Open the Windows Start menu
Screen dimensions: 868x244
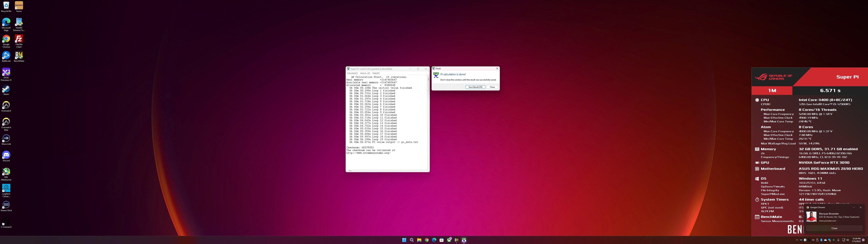pyautogui.click(x=404, y=240)
